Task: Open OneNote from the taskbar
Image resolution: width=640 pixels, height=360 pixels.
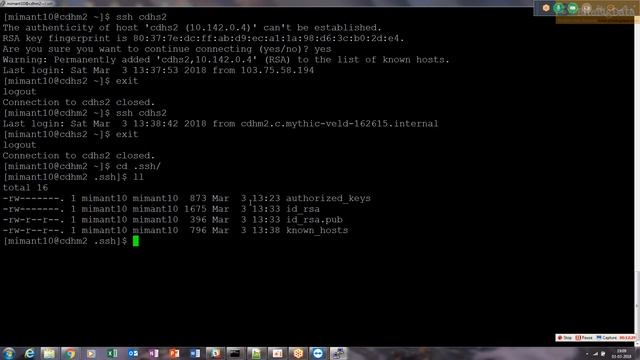Action: click(153, 353)
